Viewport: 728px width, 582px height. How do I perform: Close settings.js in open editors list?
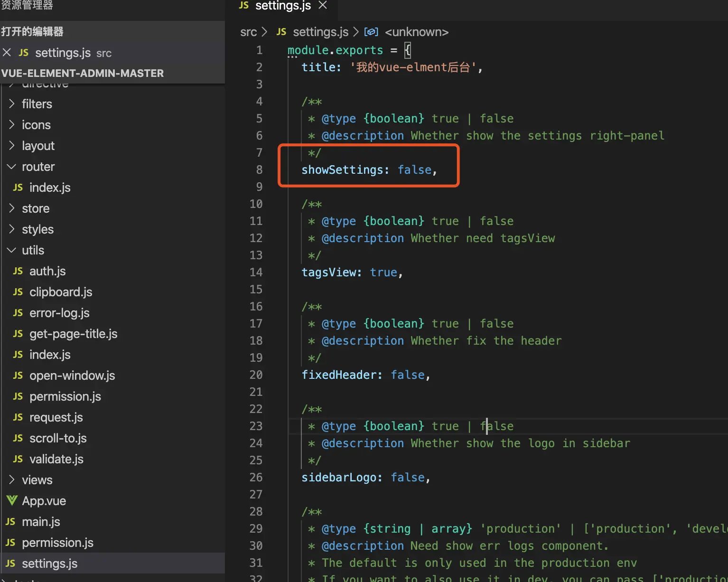tap(7, 52)
